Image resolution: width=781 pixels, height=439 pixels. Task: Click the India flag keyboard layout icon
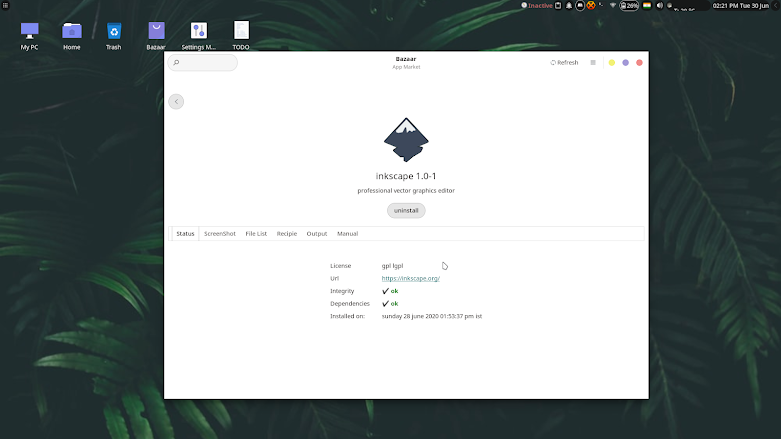[x=647, y=5]
